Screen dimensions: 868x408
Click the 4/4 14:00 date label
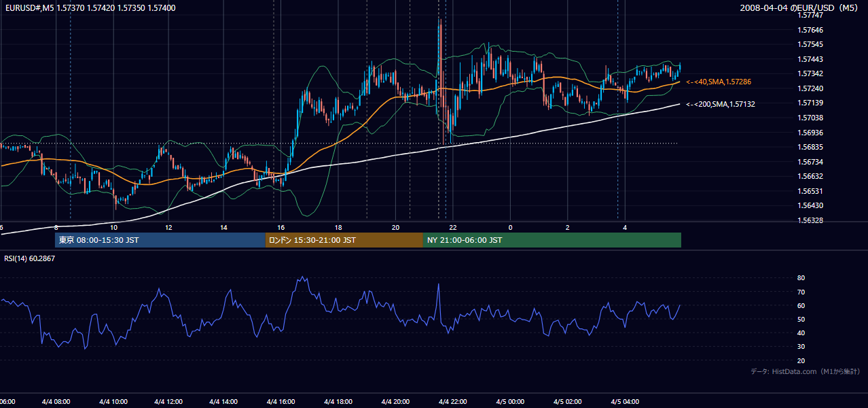pos(224,402)
